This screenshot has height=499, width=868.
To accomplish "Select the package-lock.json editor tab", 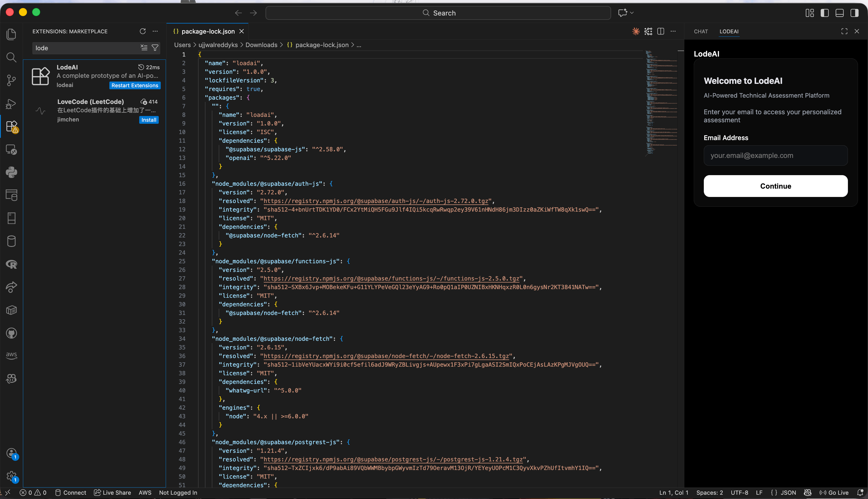I will point(208,31).
